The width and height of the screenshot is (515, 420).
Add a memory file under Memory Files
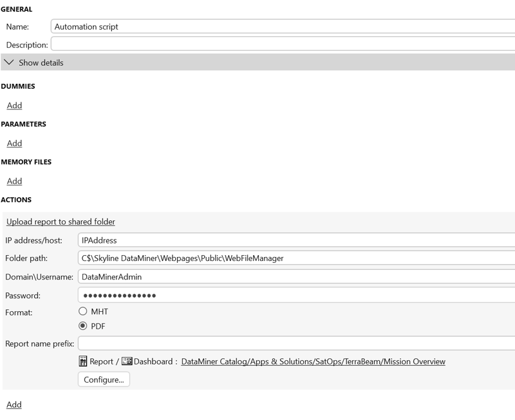[x=14, y=181]
